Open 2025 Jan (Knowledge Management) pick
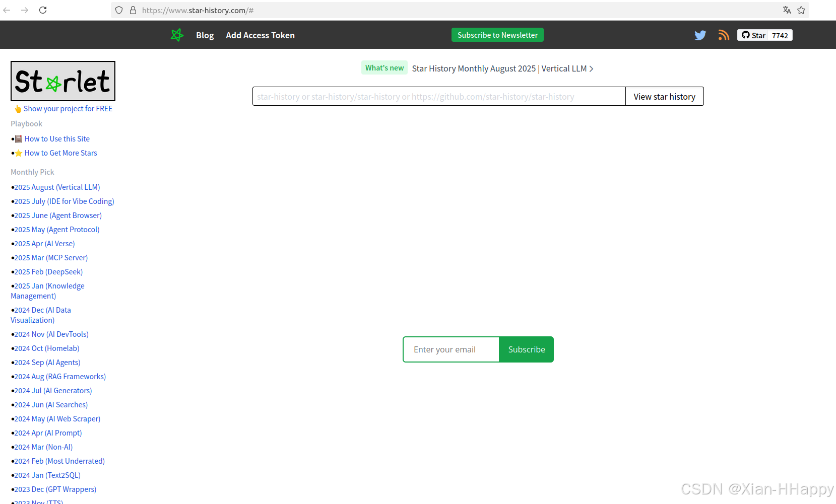Viewport: 836px width, 504px height. point(49,291)
